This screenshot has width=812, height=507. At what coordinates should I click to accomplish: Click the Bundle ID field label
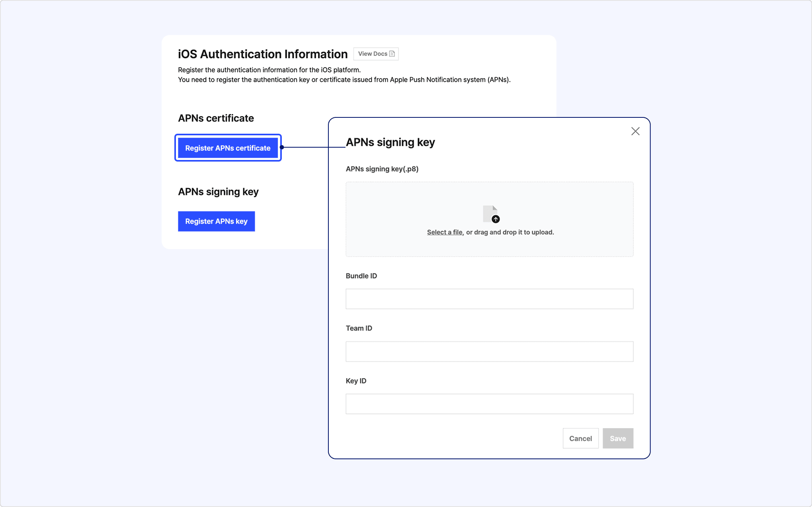[361, 276]
